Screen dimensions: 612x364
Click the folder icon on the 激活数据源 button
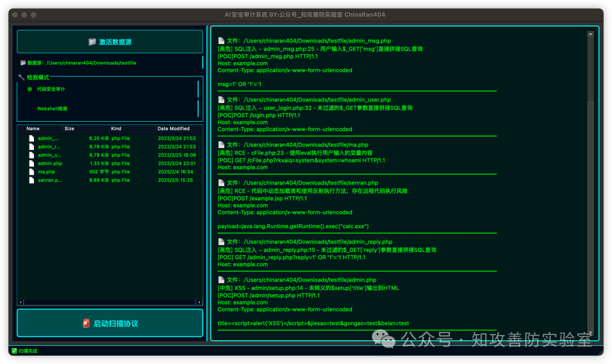click(92, 42)
